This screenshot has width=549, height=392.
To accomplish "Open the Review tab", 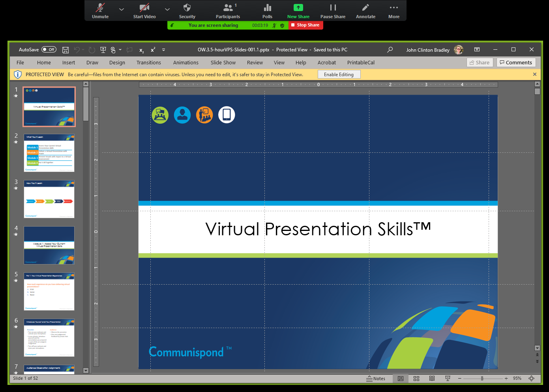I will tap(255, 63).
